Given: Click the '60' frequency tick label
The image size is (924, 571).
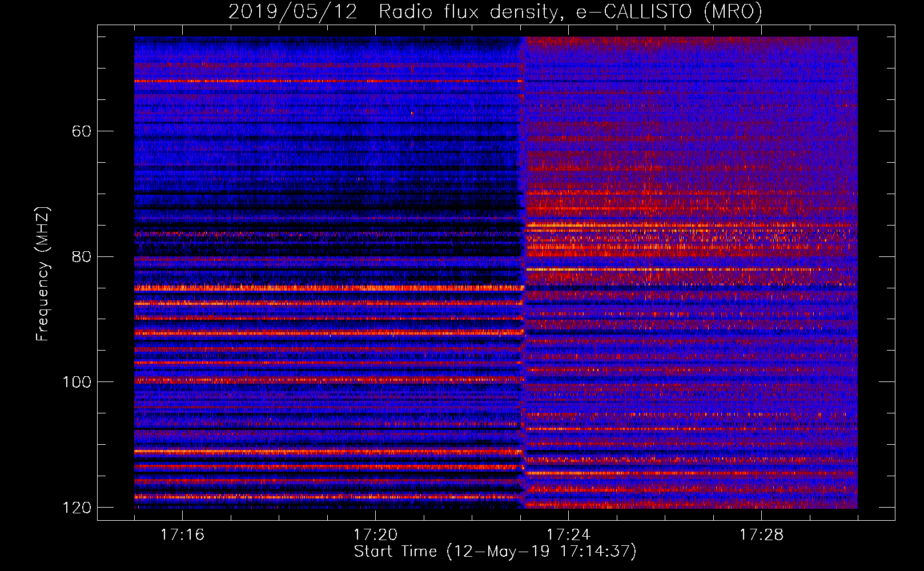Looking at the screenshot, I should coord(82,131).
